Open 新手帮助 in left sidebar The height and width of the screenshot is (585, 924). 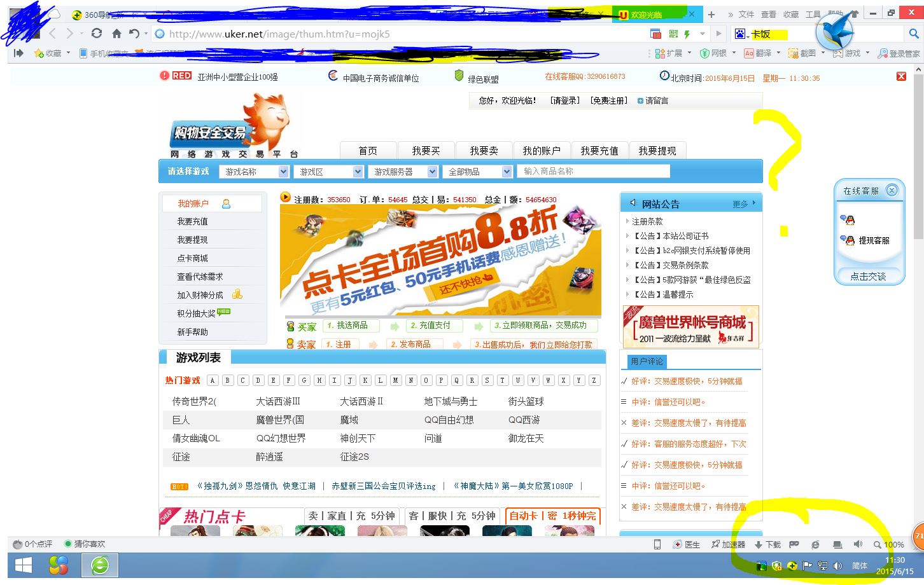193,332
